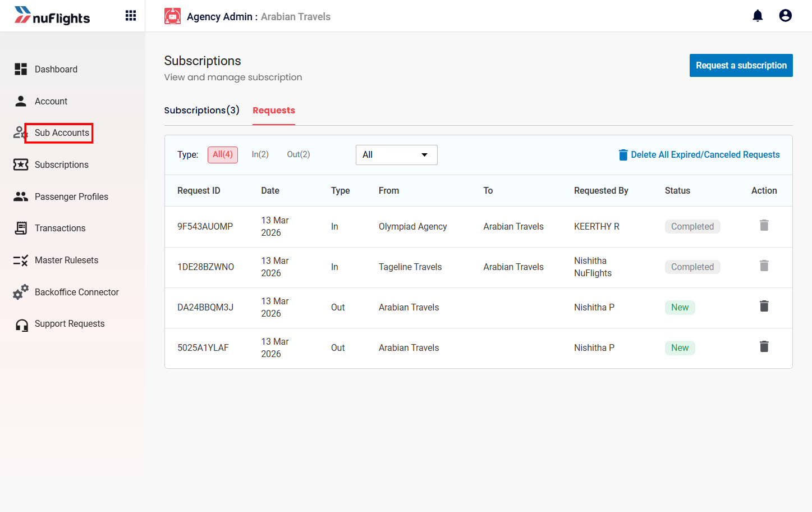Delete request 9F543AUOMP with trash icon
Image resolution: width=812 pixels, height=512 pixels.
[764, 226]
